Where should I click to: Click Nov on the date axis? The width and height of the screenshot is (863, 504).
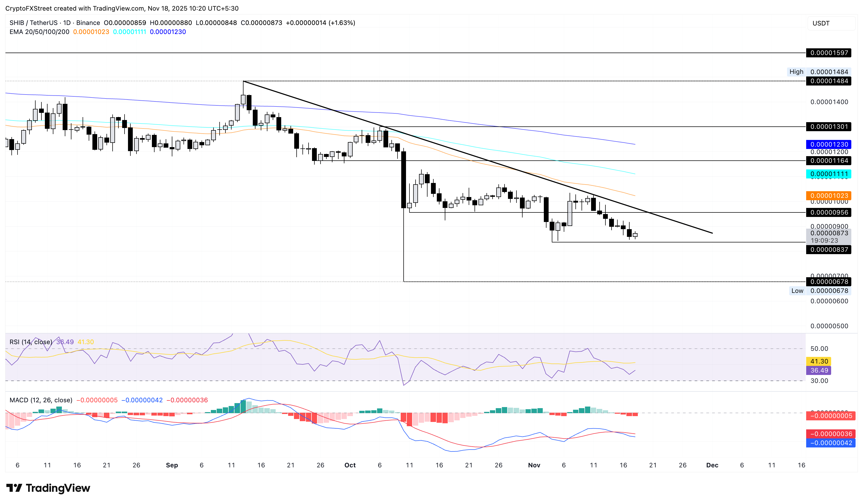pyautogui.click(x=535, y=465)
